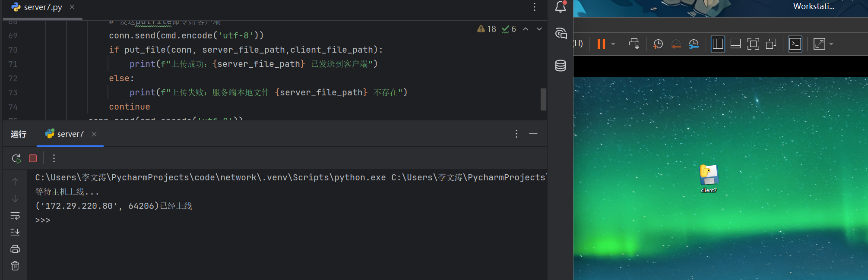
Task: Select the client7 desktop icon
Action: tap(709, 178)
